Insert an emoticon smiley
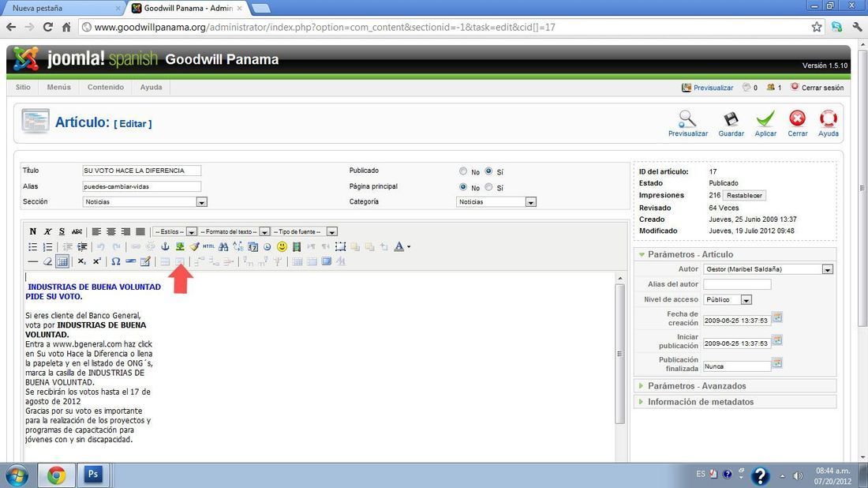 (x=282, y=246)
